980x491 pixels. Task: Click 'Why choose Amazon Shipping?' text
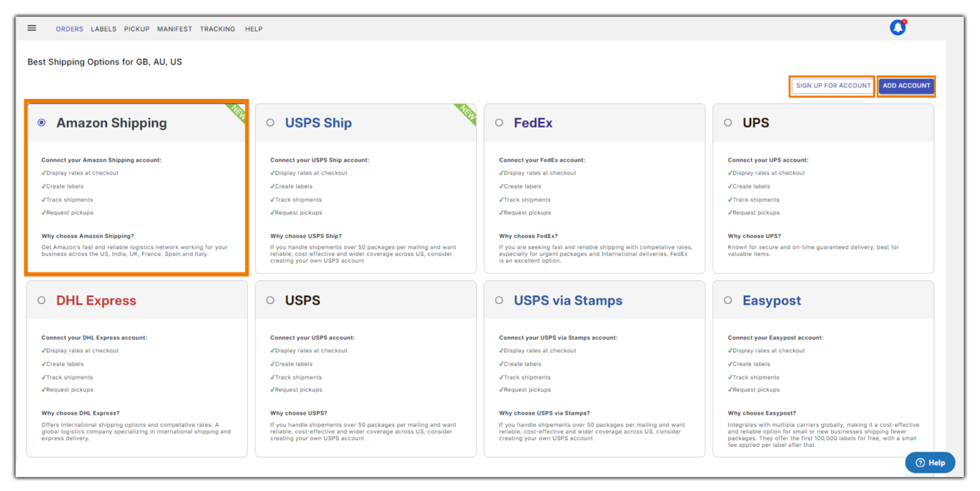(87, 236)
